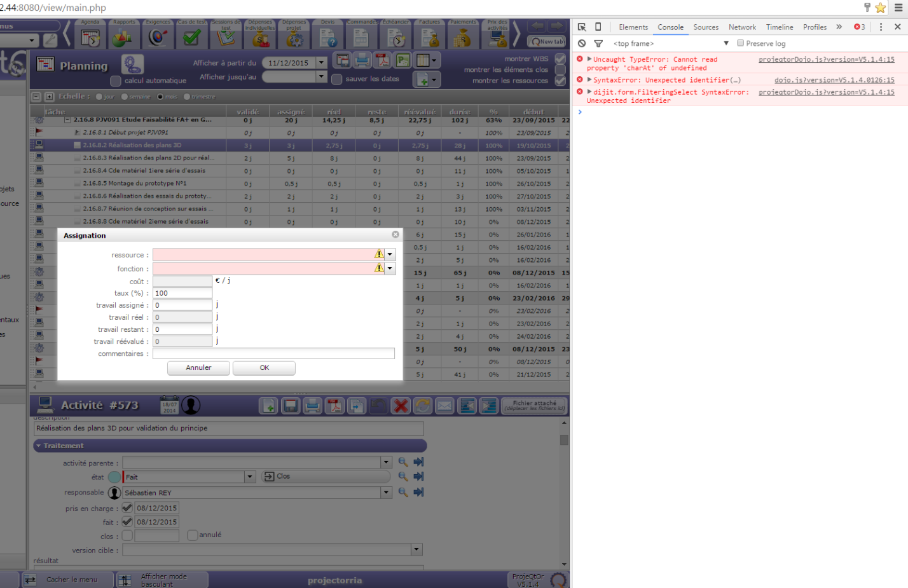Confirm the Assignation dialog with OK
The height and width of the screenshot is (588, 908).
pyautogui.click(x=264, y=367)
